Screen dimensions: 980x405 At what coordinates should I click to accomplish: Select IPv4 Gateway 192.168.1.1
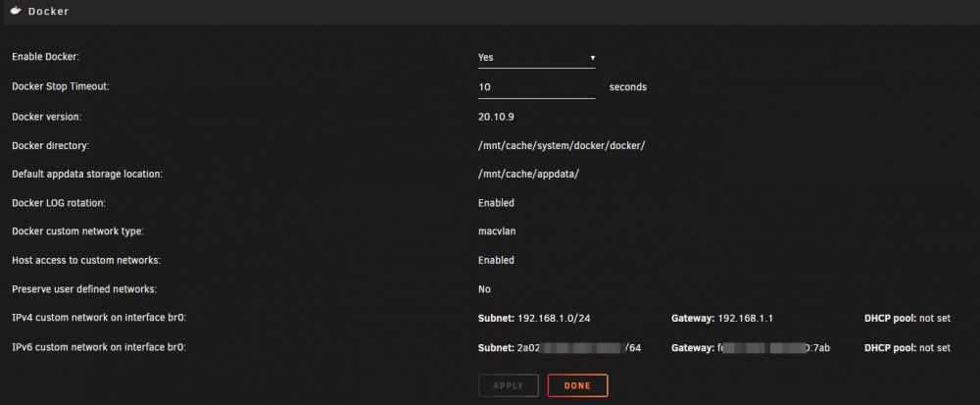pyautogui.click(x=722, y=318)
